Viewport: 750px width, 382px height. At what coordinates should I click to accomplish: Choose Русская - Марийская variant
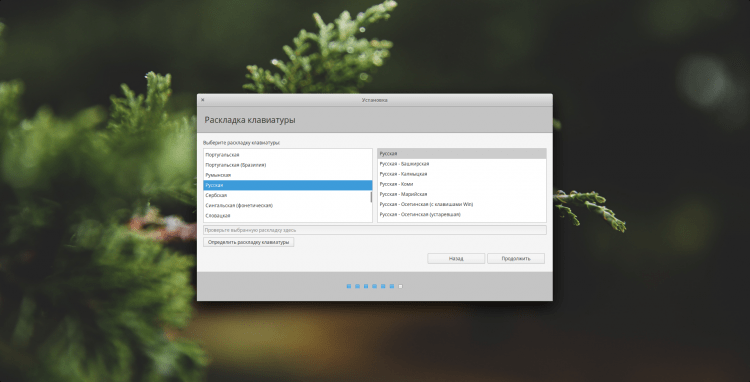coord(462,194)
